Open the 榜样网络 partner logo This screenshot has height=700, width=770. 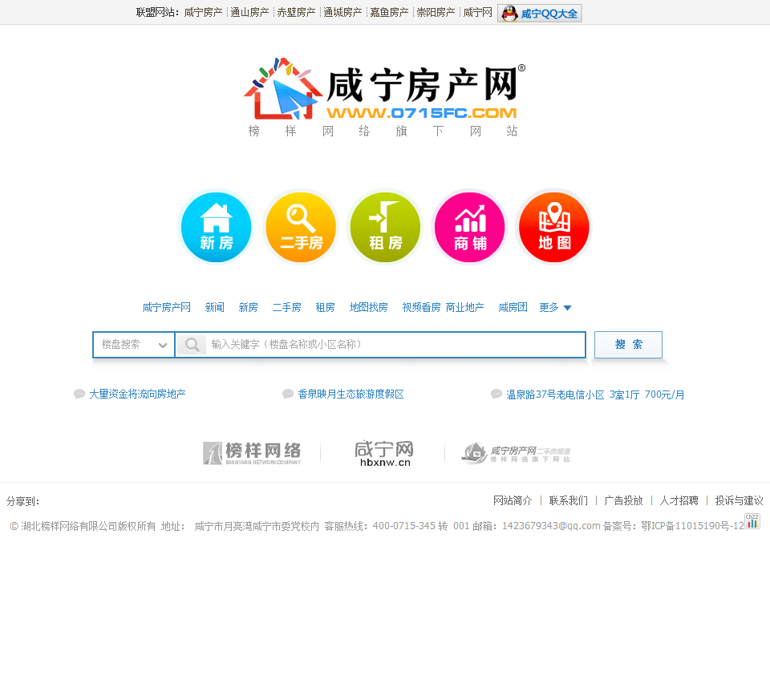pos(252,452)
